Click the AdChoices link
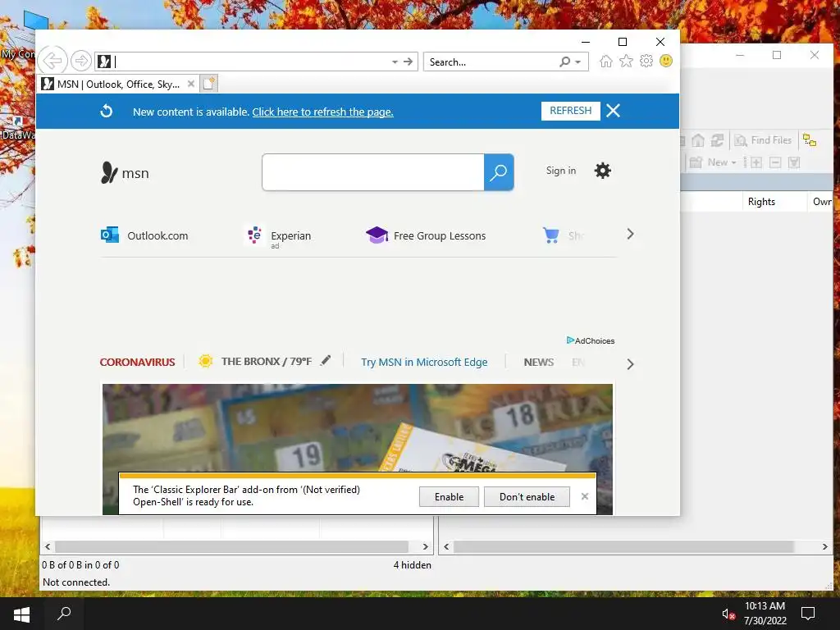The image size is (840, 630). pyautogui.click(x=591, y=340)
